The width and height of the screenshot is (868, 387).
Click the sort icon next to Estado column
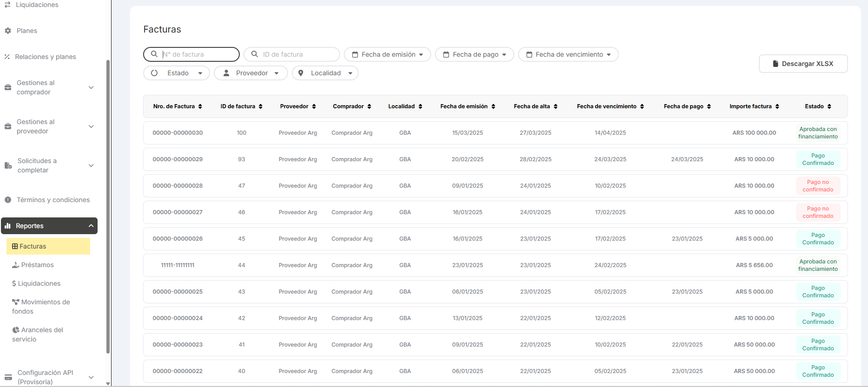(x=829, y=106)
